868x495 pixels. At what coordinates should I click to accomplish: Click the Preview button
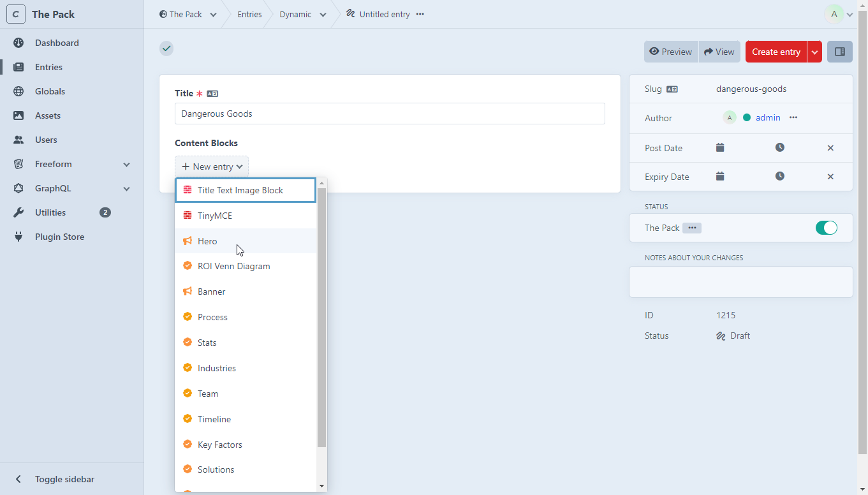pyautogui.click(x=671, y=52)
